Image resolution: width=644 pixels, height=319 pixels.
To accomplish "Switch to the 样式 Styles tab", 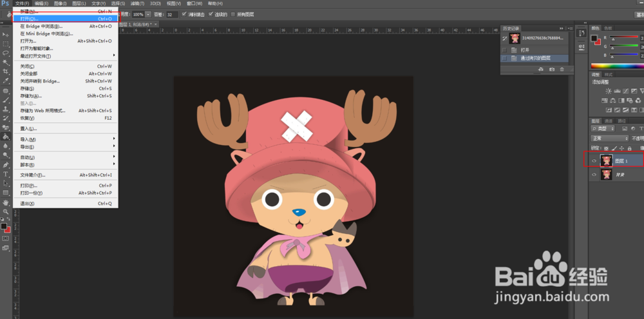I will coord(609,74).
